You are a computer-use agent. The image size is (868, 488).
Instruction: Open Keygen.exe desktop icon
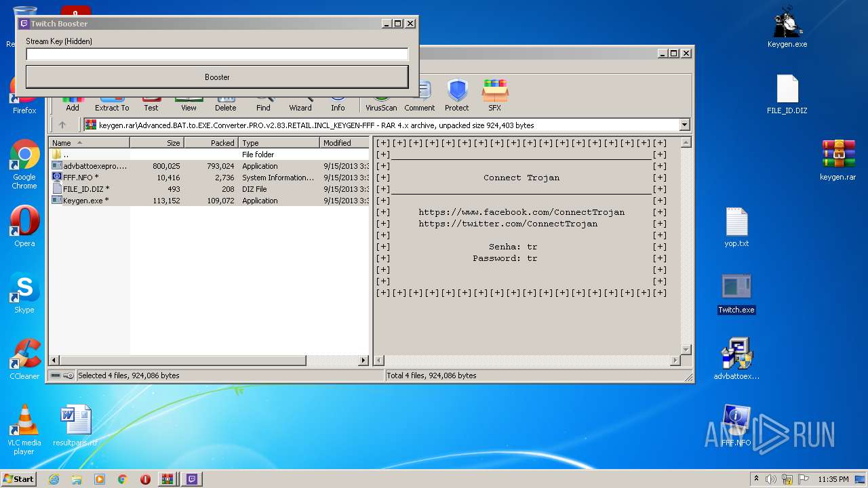[787, 27]
